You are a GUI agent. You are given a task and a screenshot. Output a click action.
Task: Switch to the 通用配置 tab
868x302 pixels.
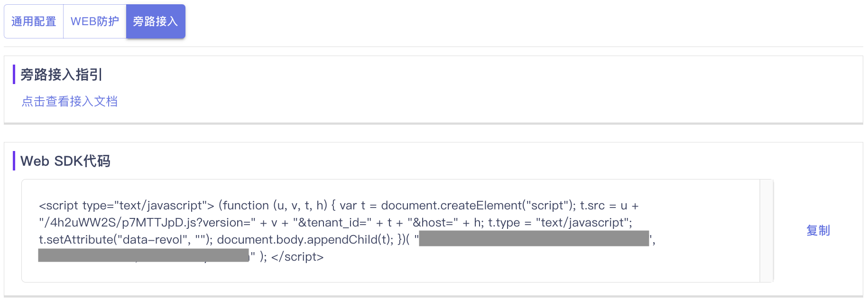tap(34, 21)
